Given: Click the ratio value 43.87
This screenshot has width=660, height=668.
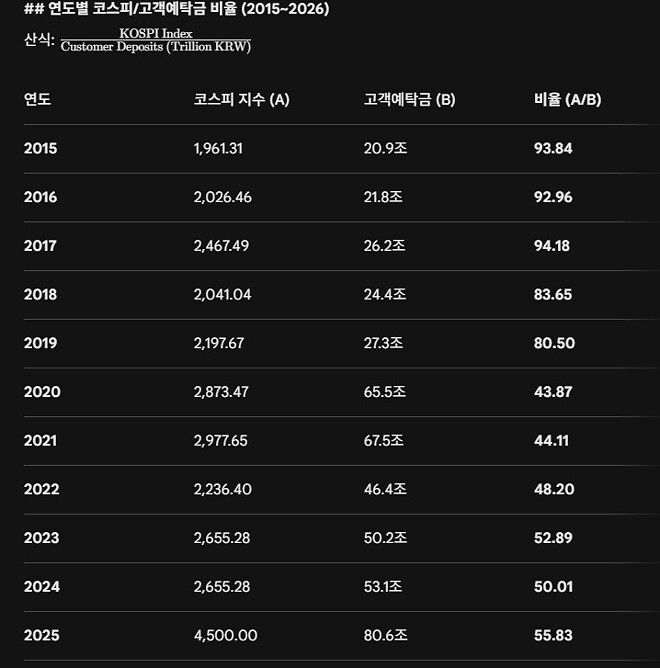Looking at the screenshot, I should pos(553,392).
